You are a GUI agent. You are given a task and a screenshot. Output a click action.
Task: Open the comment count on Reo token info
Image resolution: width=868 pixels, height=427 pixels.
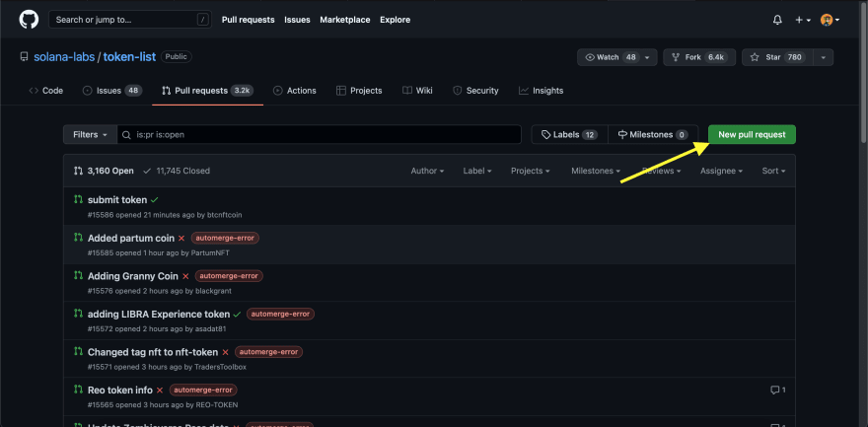pos(778,390)
